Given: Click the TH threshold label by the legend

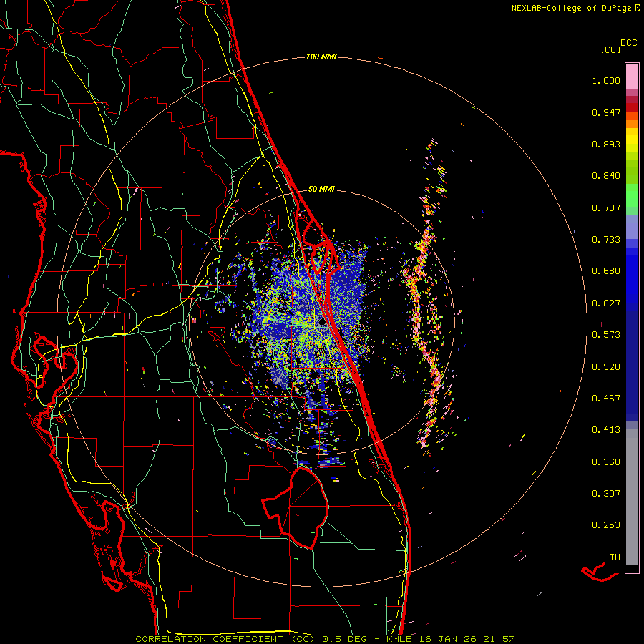Looking at the screenshot, I should point(615,557).
